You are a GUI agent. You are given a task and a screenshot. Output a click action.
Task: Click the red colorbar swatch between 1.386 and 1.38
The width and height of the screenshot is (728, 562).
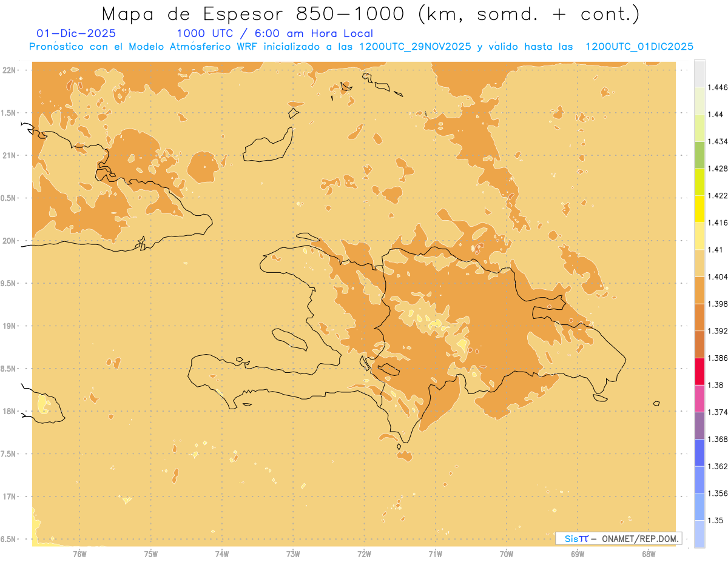(699, 372)
